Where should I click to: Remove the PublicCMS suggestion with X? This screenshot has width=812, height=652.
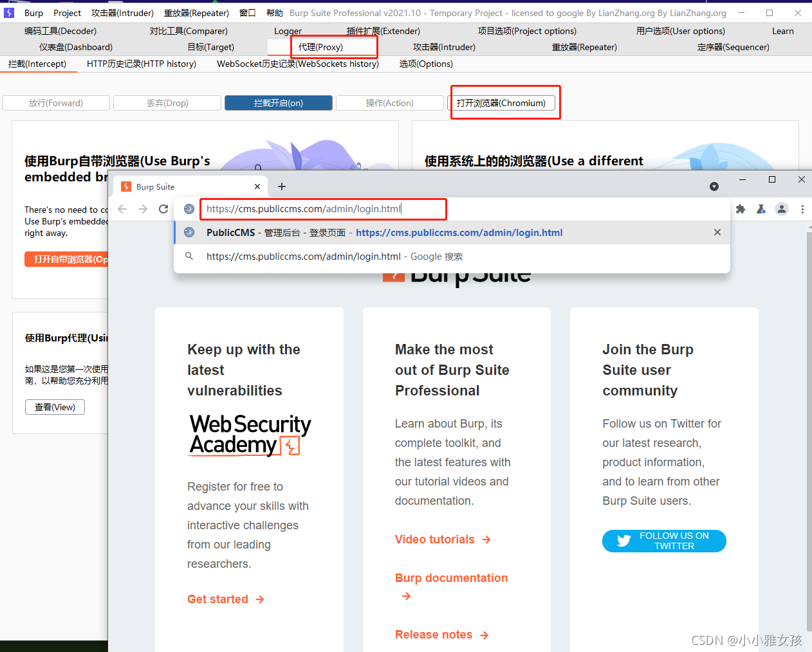(717, 232)
